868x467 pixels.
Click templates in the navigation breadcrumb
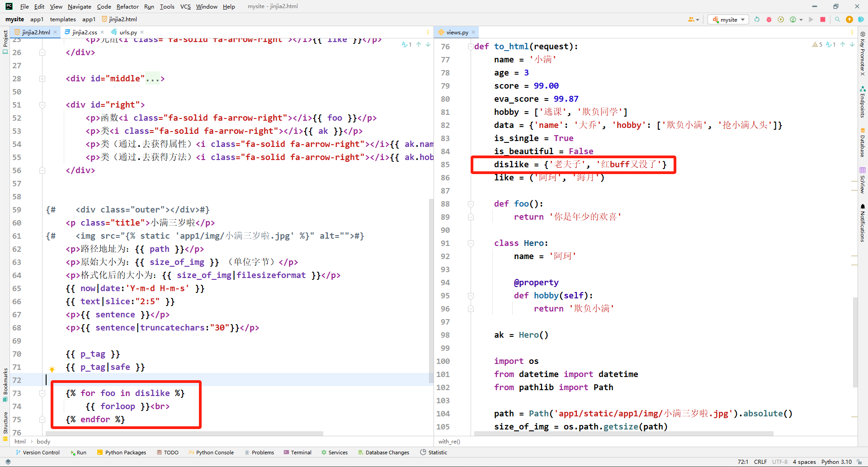coord(63,19)
